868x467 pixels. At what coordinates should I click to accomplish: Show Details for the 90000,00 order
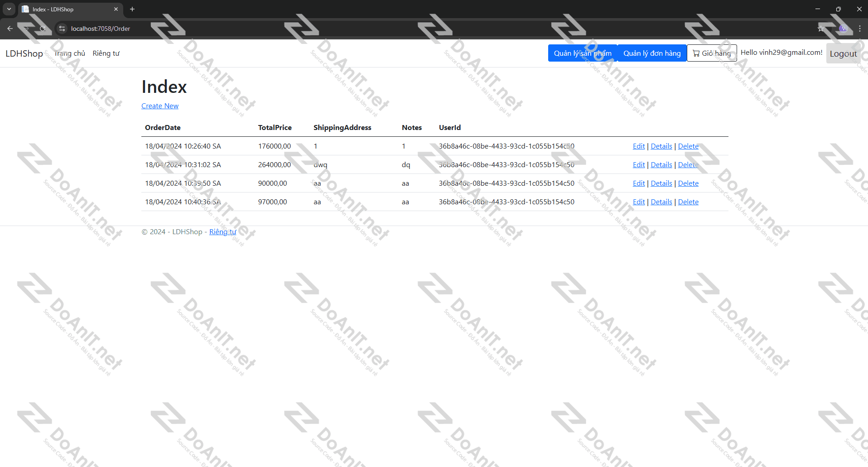coord(661,183)
